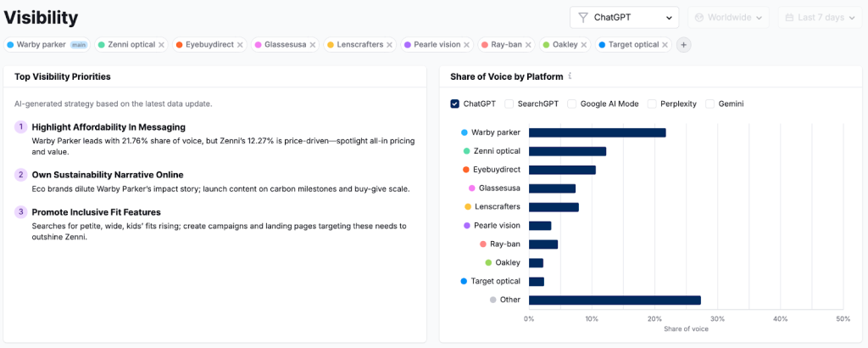Remove the Lenscrafters competitor chip
The width and height of the screenshot is (868, 348).
(389, 45)
